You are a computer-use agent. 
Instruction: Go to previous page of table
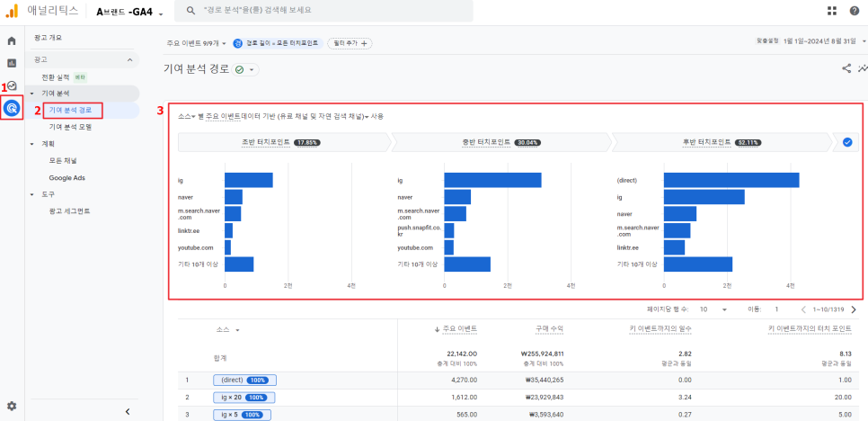[804, 309]
